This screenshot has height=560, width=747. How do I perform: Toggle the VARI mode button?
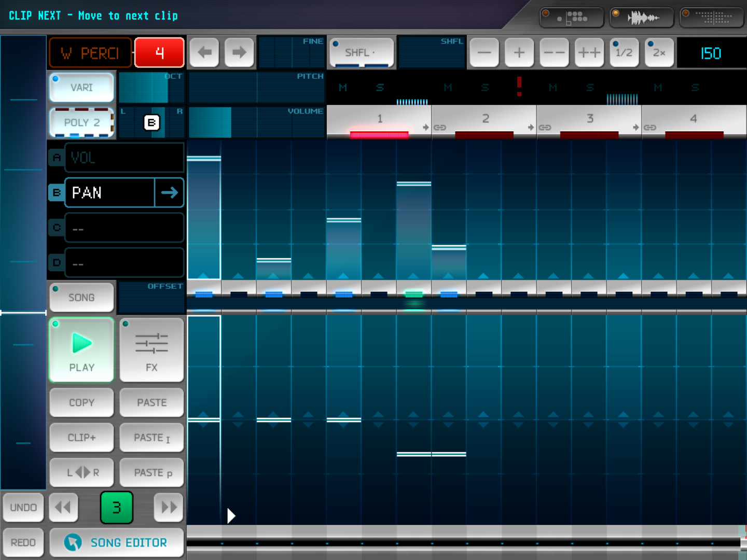point(82,87)
